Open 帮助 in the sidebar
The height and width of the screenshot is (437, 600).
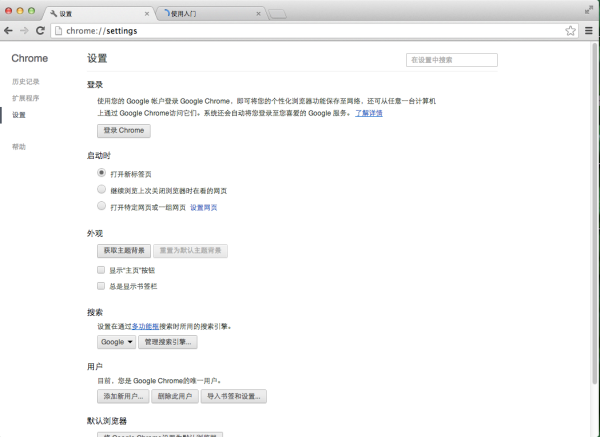point(19,147)
